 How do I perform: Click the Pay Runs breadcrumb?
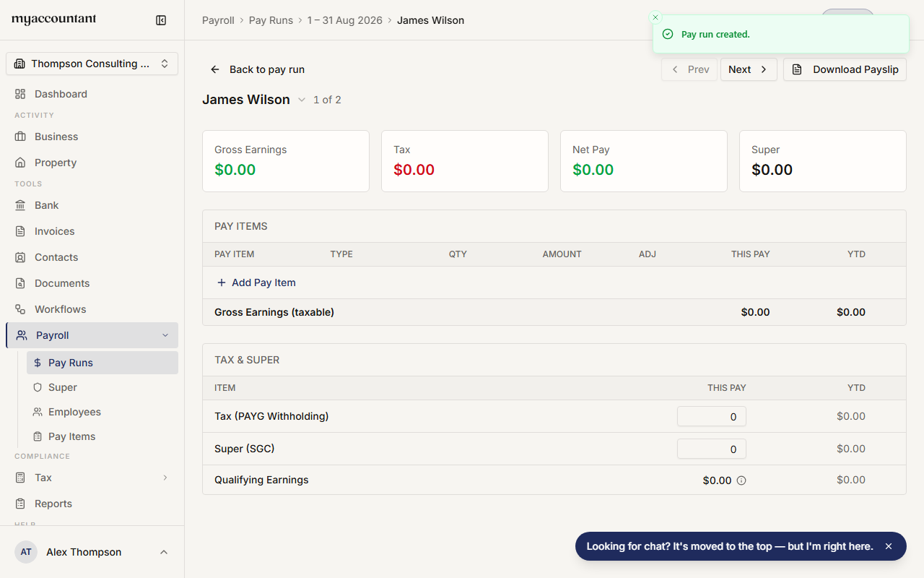point(271,20)
